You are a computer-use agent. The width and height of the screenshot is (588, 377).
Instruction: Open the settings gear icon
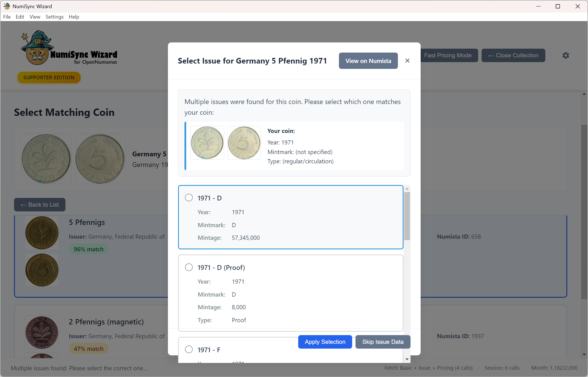[x=566, y=55]
